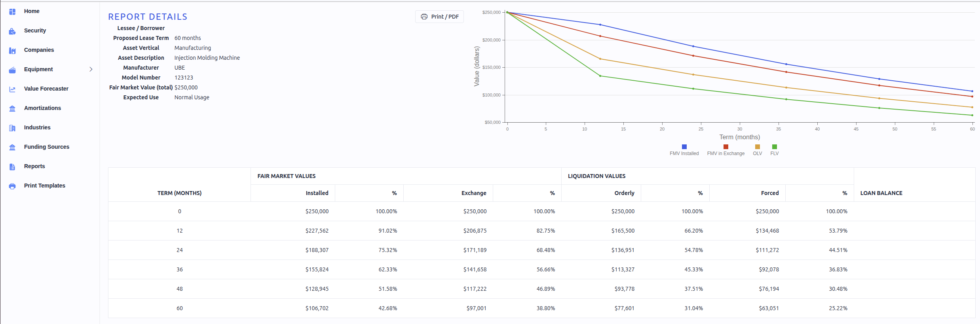Click the Security lock icon

pyautogui.click(x=12, y=31)
